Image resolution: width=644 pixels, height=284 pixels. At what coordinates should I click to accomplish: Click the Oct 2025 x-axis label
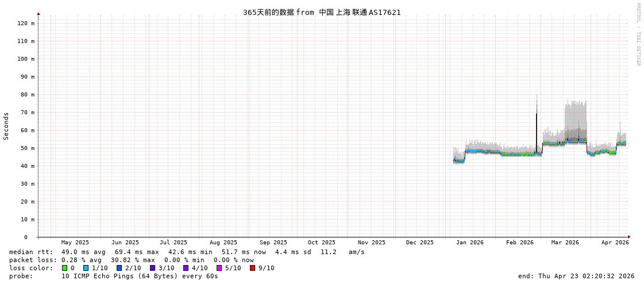[x=321, y=243]
